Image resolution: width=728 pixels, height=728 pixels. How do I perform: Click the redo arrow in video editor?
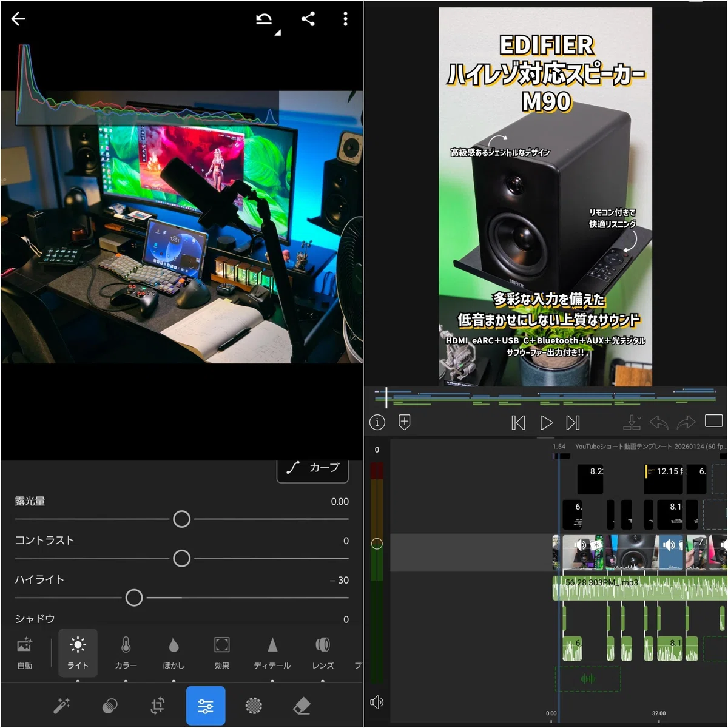(686, 422)
